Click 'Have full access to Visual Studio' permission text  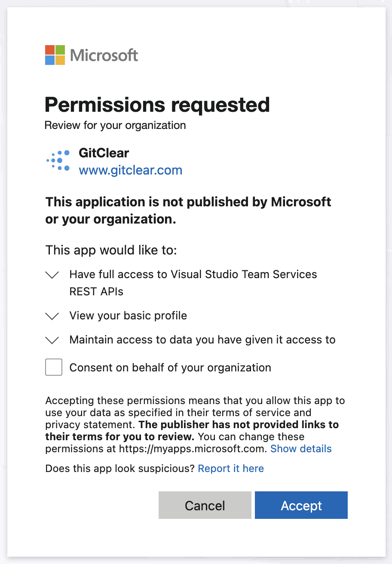[193, 275]
